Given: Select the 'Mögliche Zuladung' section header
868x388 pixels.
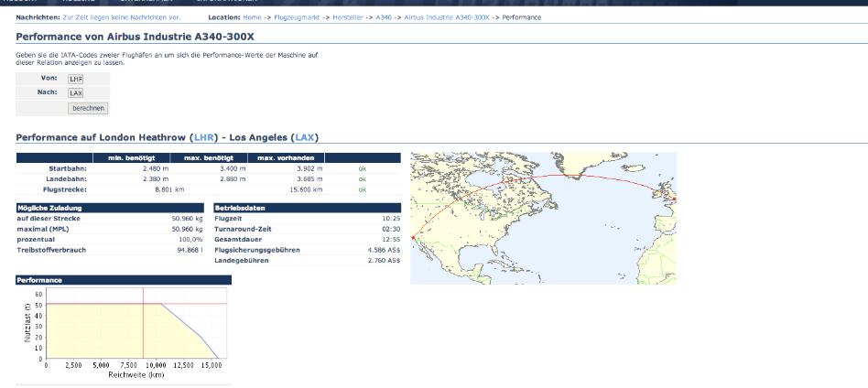Looking at the screenshot, I should [110, 208].
